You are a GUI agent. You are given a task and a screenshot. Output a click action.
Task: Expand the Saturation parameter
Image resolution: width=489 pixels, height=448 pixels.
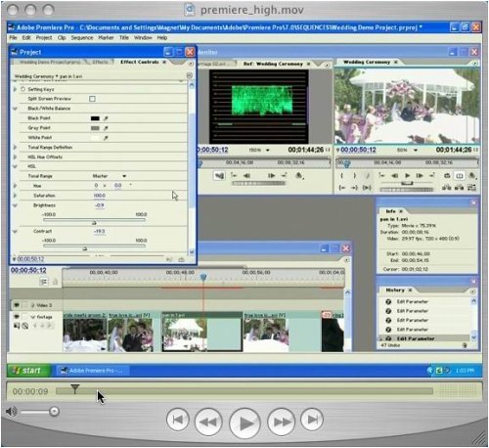click(15, 196)
